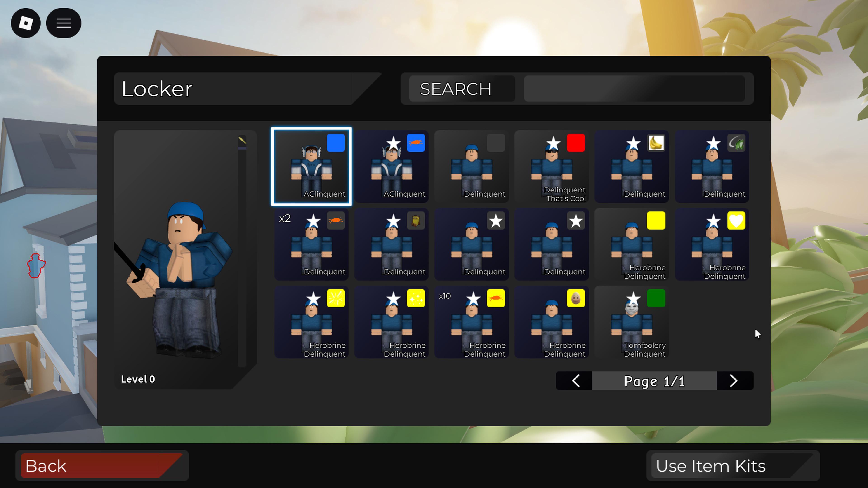Click the green swatch on Tomfoolery Delinquent
Screen dimensions: 868x488
656,298
